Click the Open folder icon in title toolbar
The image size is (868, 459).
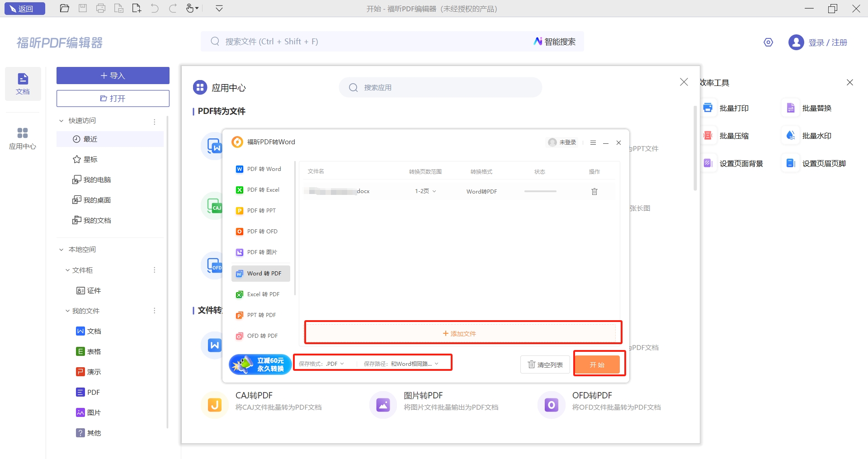pos(65,8)
